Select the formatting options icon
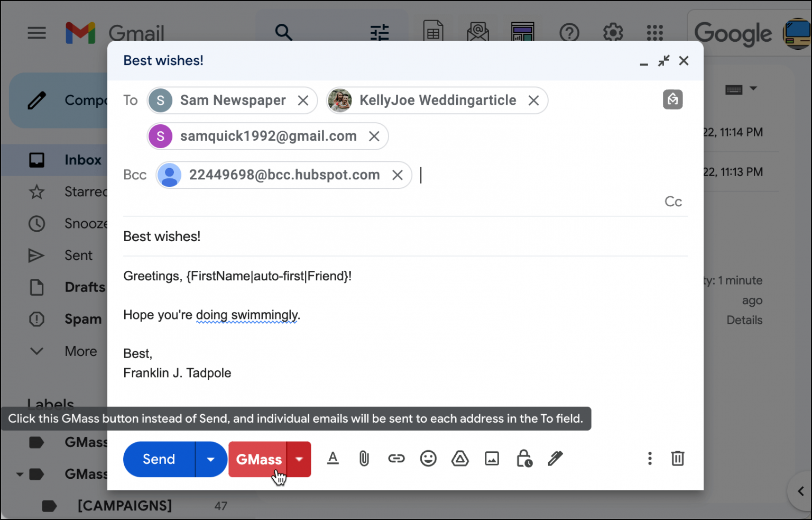The width and height of the screenshot is (812, 520). coord(333,459)
